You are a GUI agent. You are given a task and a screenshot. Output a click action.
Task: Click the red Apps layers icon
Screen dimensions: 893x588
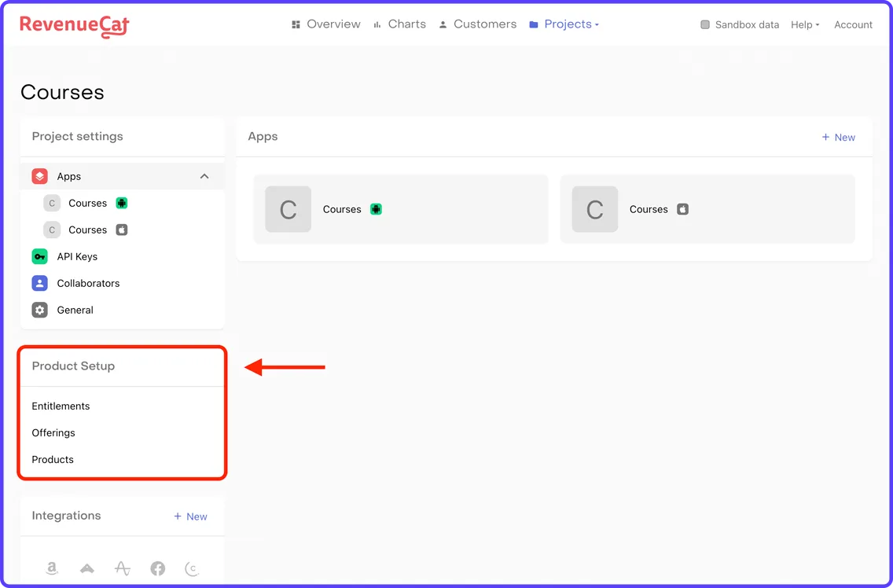click(x=40, y=177)
